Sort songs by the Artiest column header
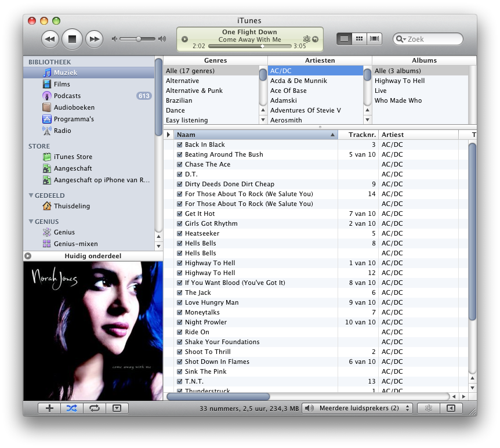 pos(418,135)
